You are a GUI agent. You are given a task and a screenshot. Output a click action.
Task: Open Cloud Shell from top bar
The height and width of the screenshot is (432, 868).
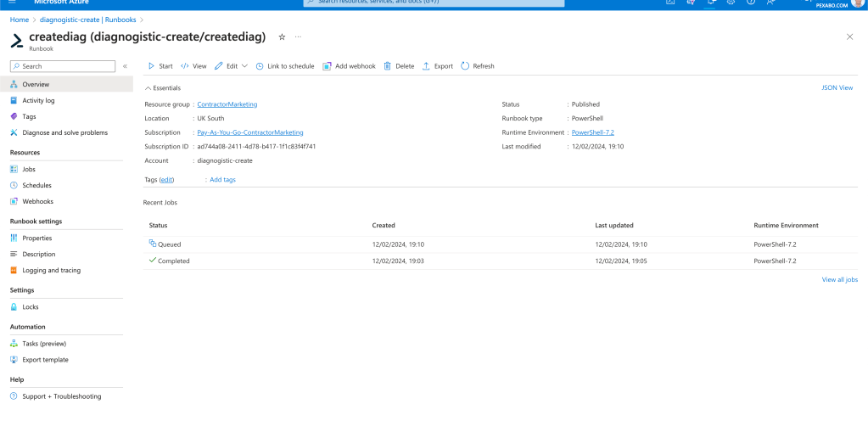point(670,3)
